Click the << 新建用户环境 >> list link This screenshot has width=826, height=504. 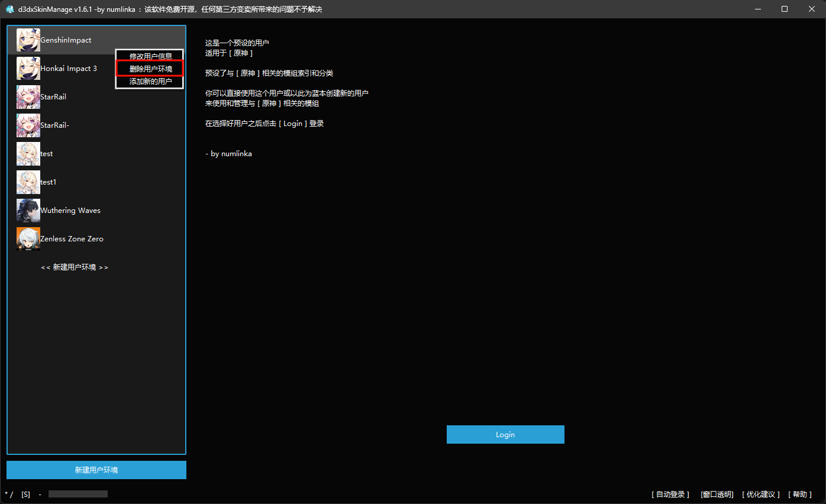75,267
